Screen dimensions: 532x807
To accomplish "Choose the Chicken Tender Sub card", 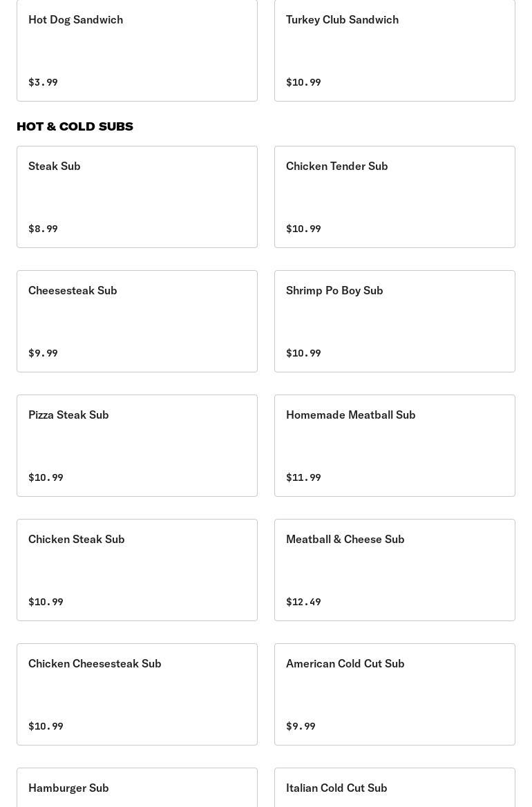I will click(395, 196).
